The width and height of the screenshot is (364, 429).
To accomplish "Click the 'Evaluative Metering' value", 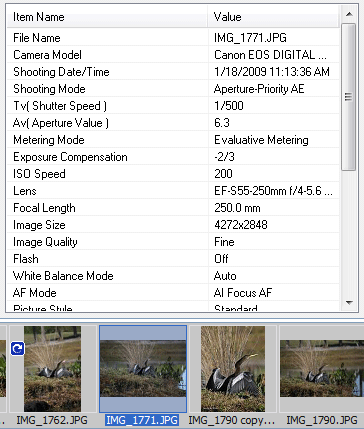I will [x=261, y=140].
